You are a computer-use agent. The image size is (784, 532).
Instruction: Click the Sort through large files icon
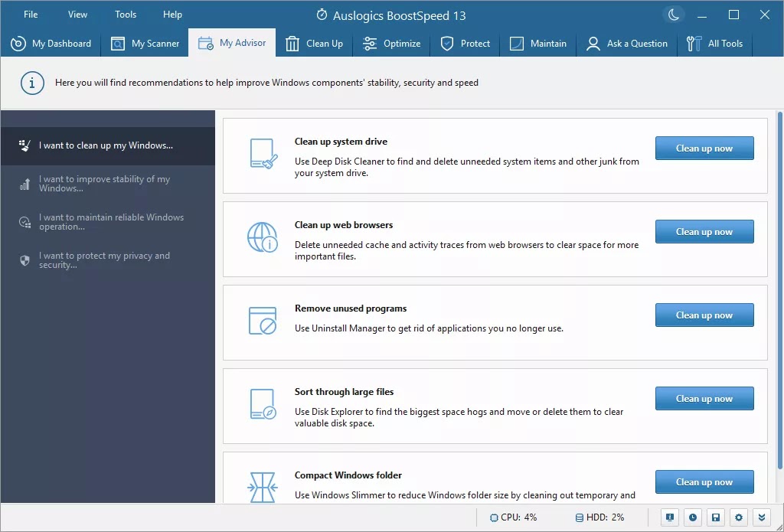coord(263,403)
